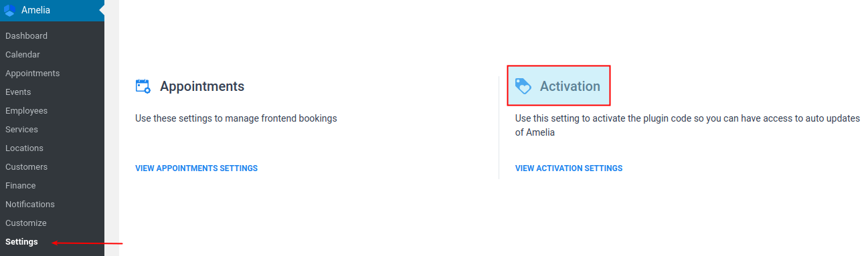868x256 pixels.
Task: Click the Amelia plugin header title
Action: [35, 11]
